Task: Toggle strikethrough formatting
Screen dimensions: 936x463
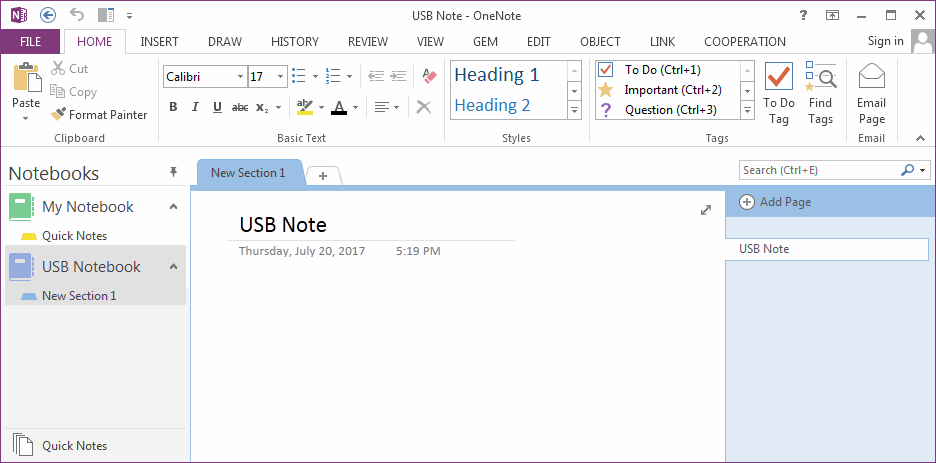Action: click(x=240, y=107)
